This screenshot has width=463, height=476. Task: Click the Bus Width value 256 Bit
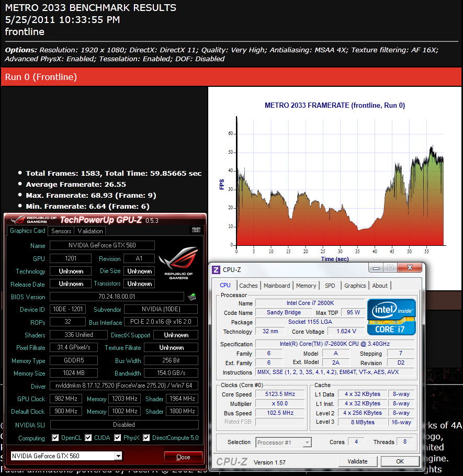pos(171,360)
